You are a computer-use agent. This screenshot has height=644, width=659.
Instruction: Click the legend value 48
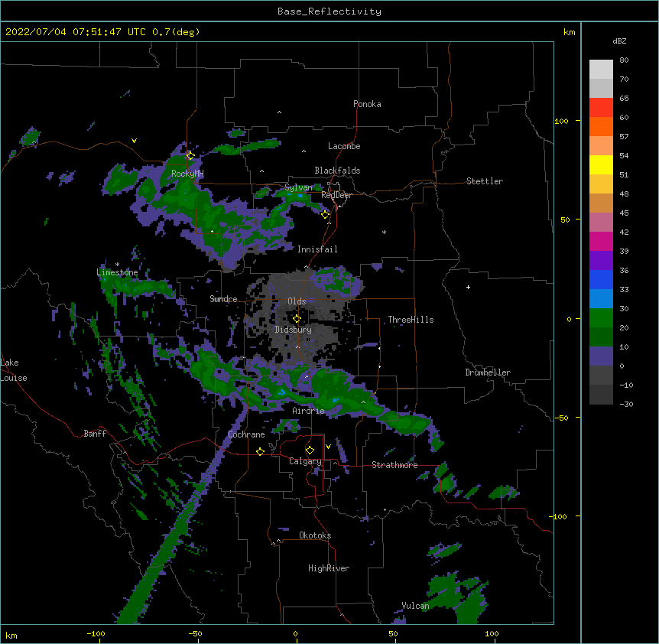624,194
